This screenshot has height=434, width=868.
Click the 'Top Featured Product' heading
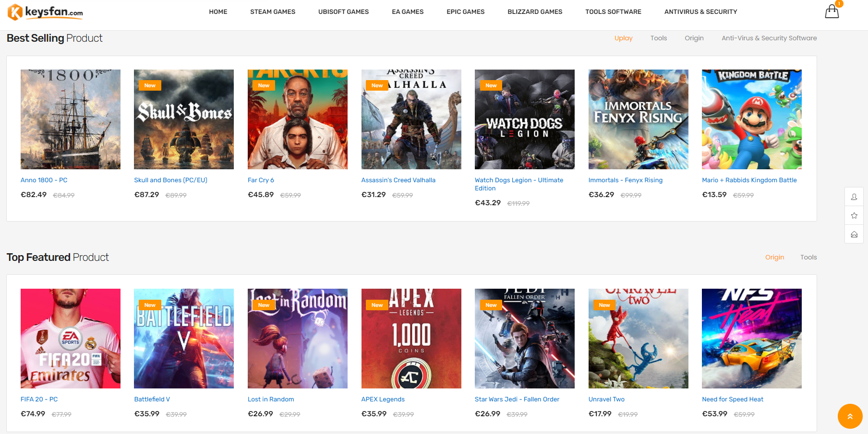point(58,258)
